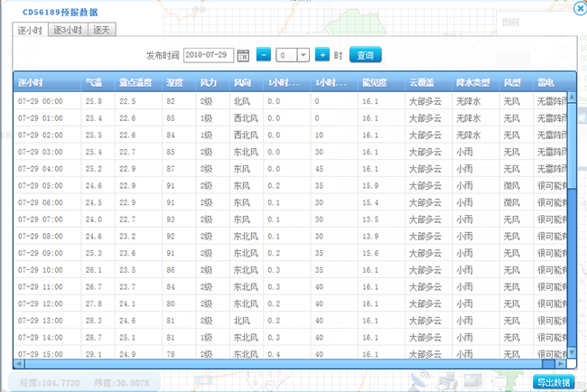Switch to the 逐3小时 tab
The height and width of the screenshot is (392, 587).
(x=68, y=30)
